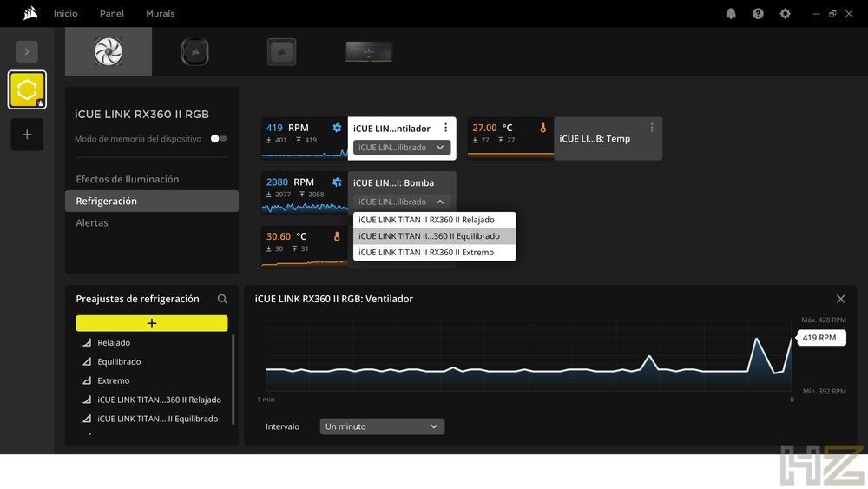
Task: Click the iCUE LINK RX360 II RGB heading
Action: (x=141, y=115)
